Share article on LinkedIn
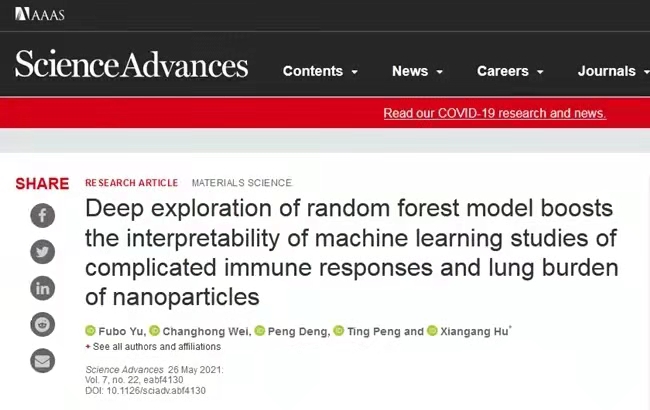 [x=42, y=288]
